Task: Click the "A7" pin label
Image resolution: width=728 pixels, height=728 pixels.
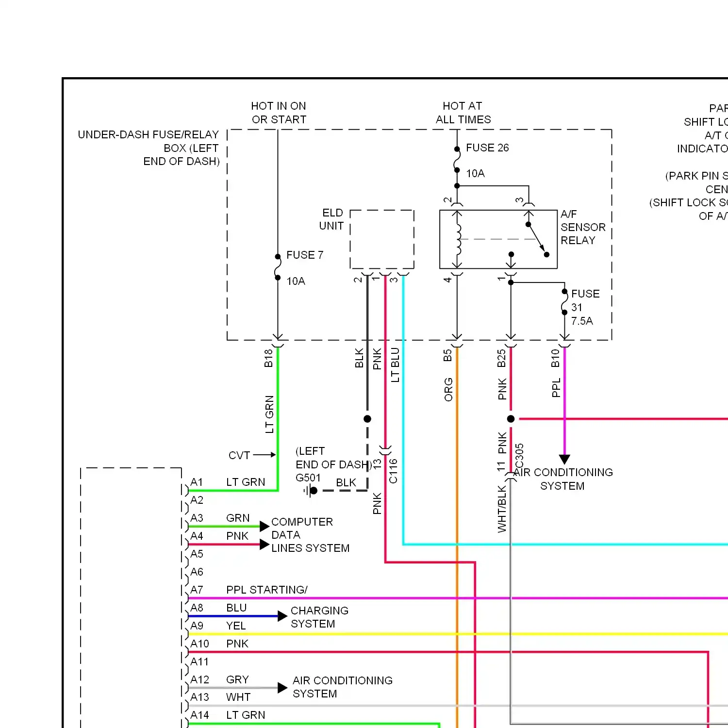Action: coord(197,590)
